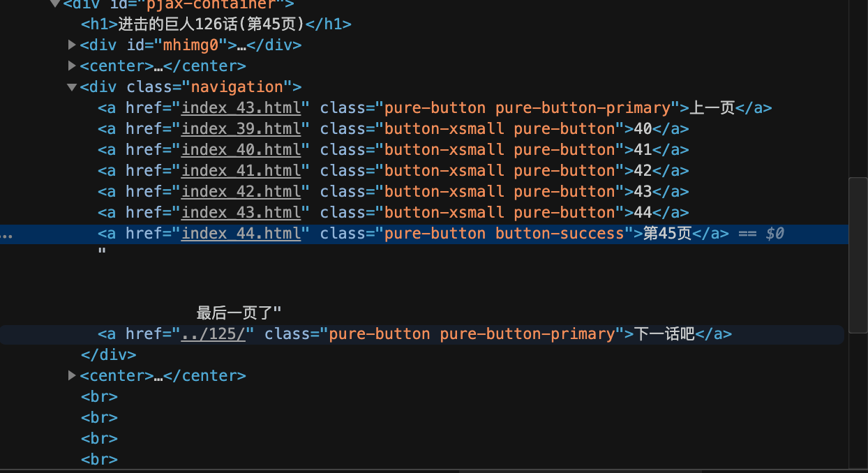Collapse the navigation div node

(72, 87)
